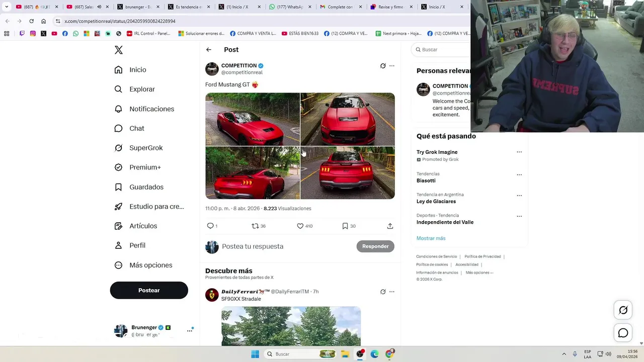The height and width of the screenshot is (362, 644).
Task: Click the Responder button
Action: (375, 246)
